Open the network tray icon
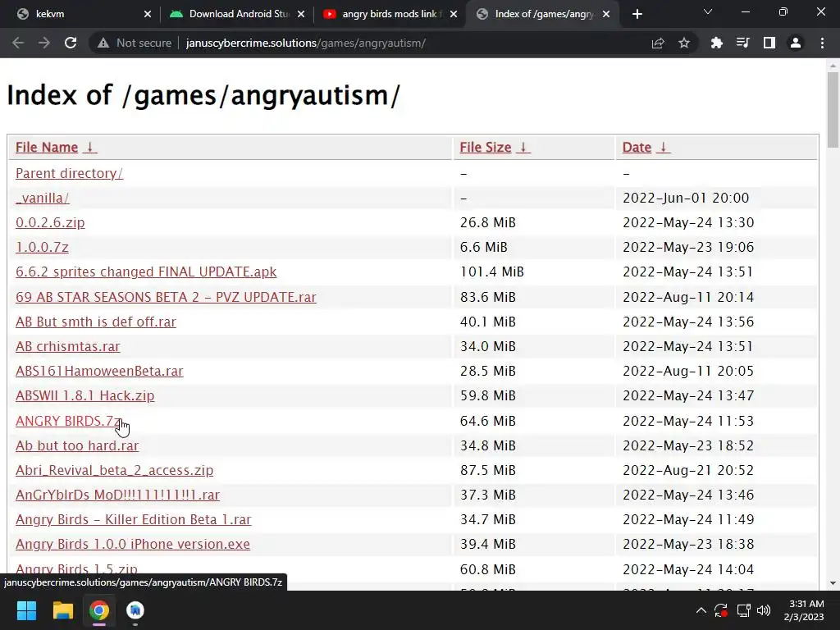This screenshot has width=840, height=630. click(743, 610)
